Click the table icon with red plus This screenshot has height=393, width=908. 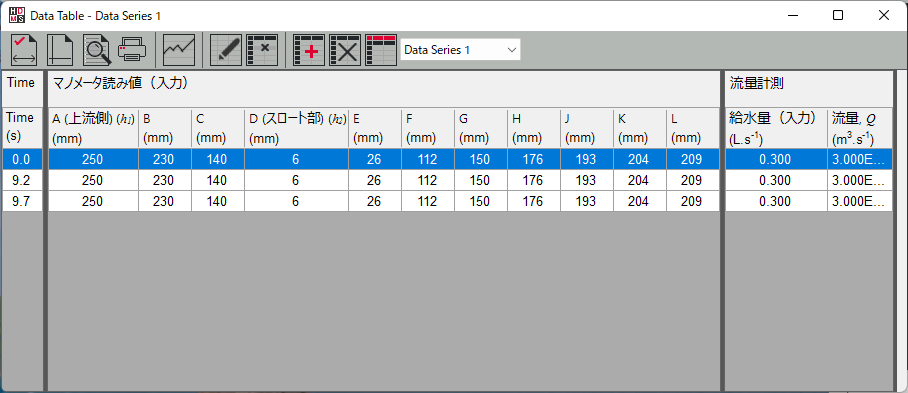(x=309, y=50)
